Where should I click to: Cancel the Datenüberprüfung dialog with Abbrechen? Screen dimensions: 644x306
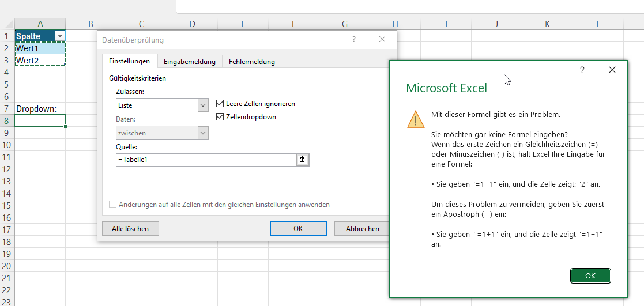pyautogui.click(x=362, y=229)
